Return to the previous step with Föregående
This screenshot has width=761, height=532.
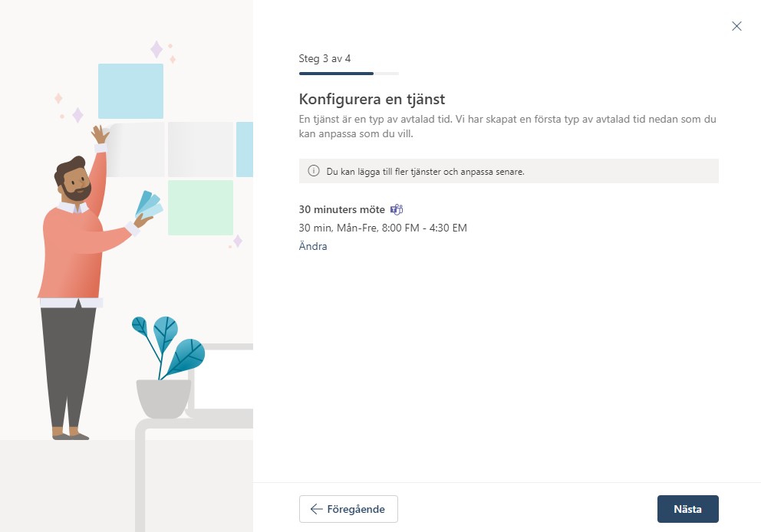pos(348,509)
